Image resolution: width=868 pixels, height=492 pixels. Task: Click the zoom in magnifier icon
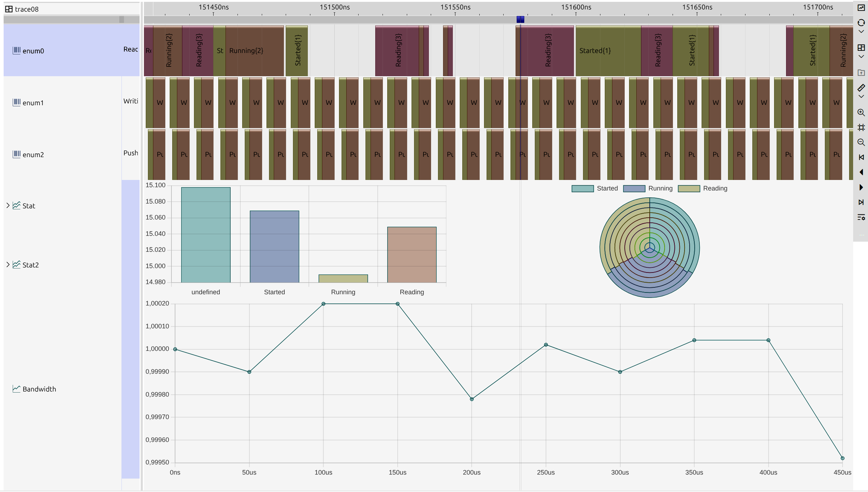(x=861, y=112)
